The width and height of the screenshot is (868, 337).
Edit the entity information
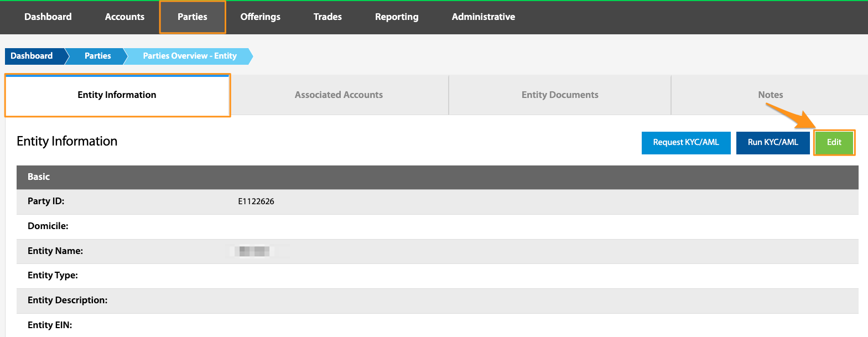[834, 143]
